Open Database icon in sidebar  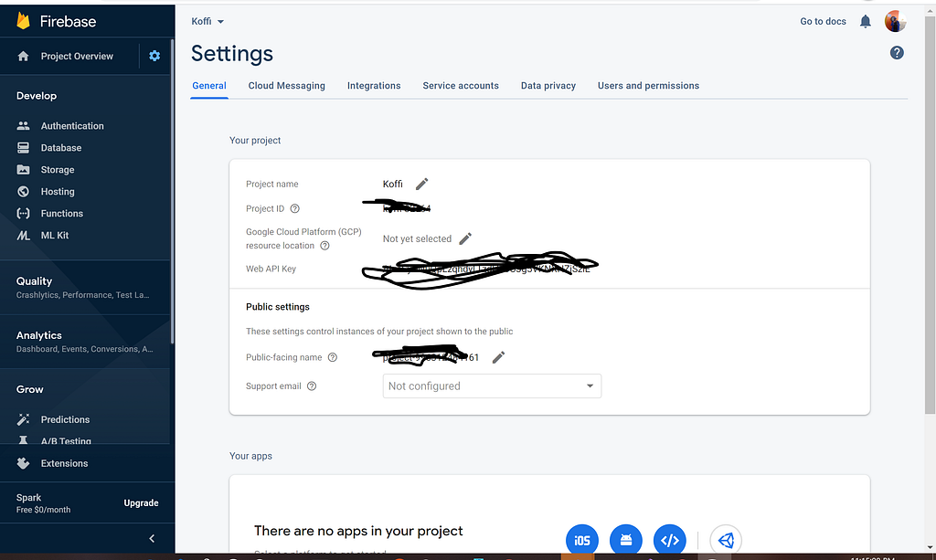pos(23,148)
